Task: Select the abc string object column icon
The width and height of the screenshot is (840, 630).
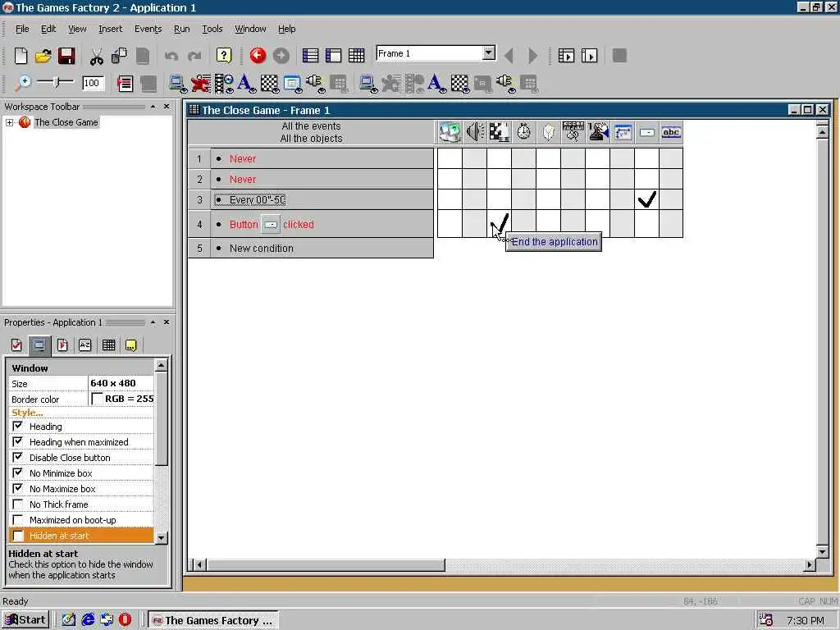Action: [x=671, y=132]
